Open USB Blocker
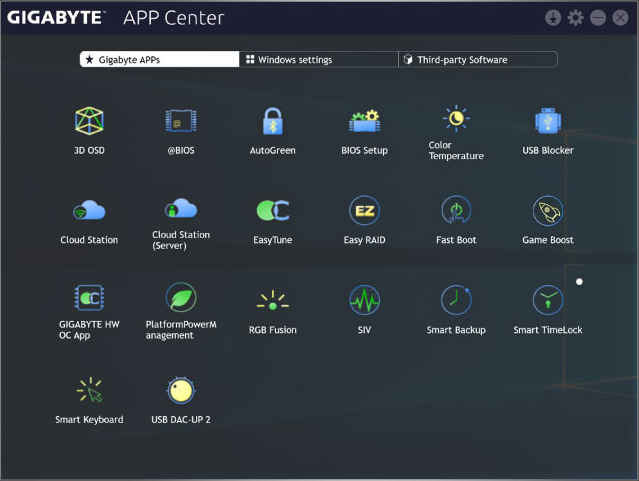 point(548,121)
